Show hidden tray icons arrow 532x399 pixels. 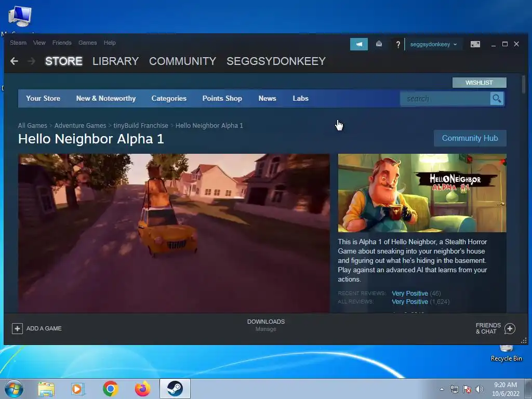[442, 389]
